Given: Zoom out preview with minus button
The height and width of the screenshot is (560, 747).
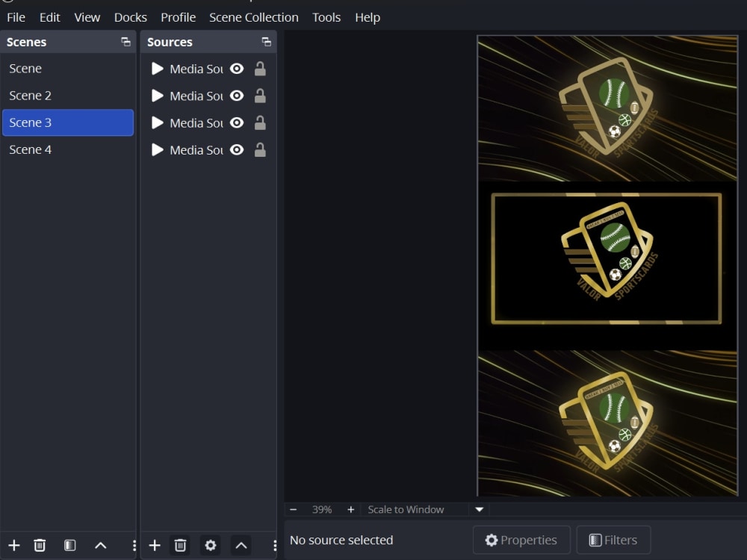Looking at the screenshot, I should pyautogui.click(x=294, y=509).
